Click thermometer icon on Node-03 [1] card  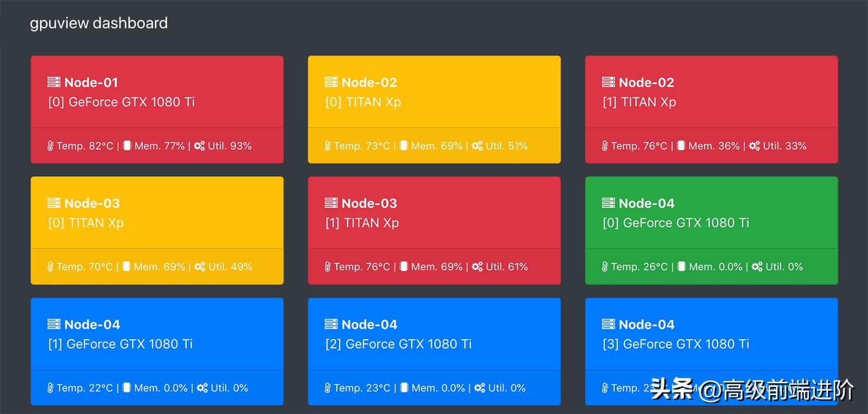328,267
